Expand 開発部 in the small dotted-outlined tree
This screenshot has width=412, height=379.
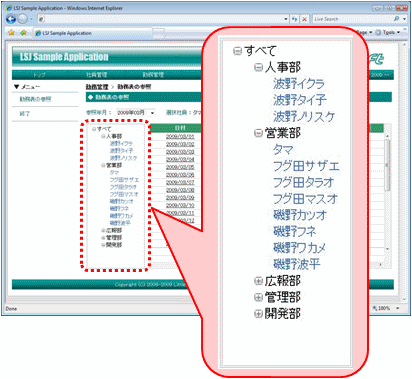(x=103, y=245)
